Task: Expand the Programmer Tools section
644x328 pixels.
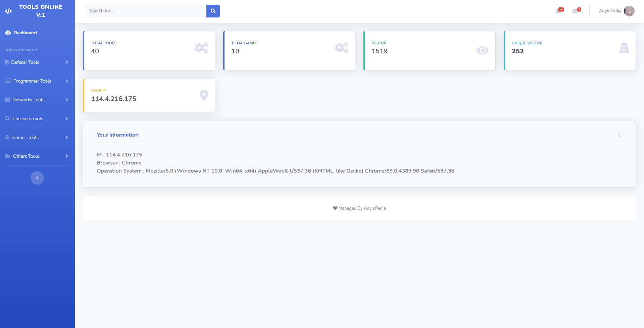Action: 32,81
